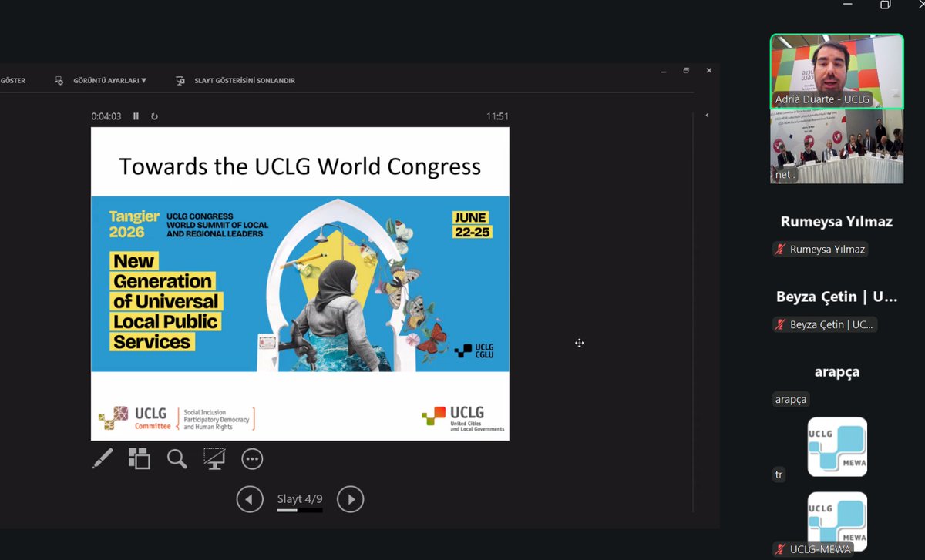Screen dimensions: 925x560
Task: Click Beyza Çetin's muted microphone icon
Action: (780, 325)
